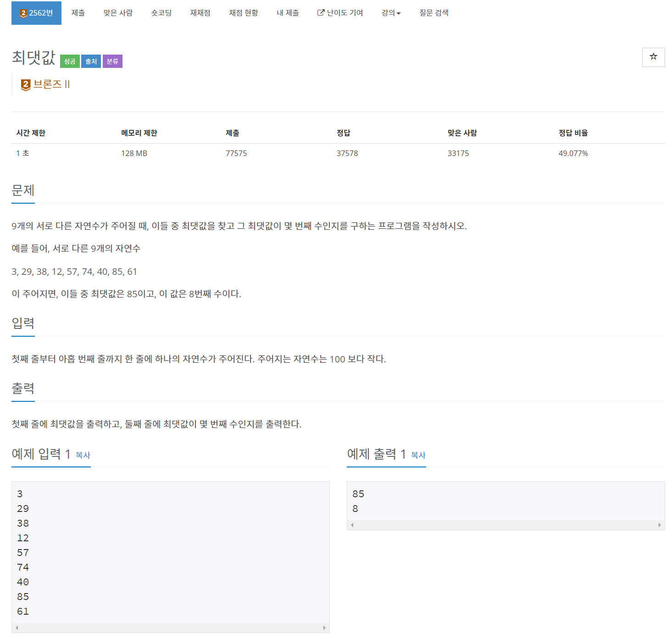
Task: Click value 57 in example input
Action: click(23, 553)
